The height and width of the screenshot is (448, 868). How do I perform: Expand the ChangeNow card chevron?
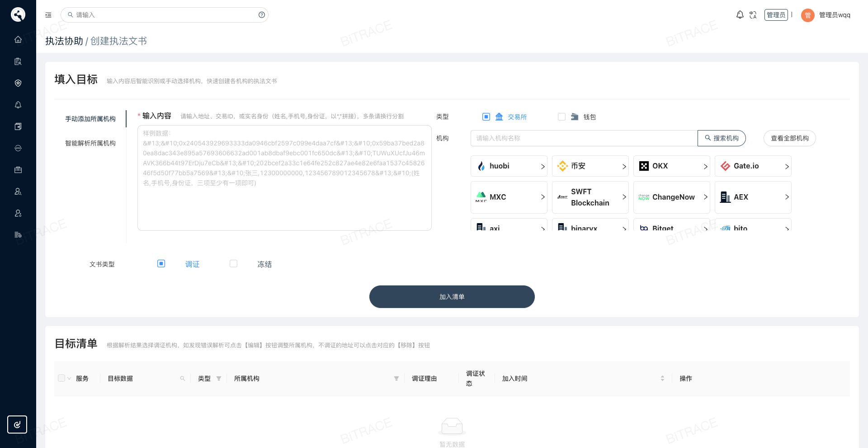coord(705,197)
